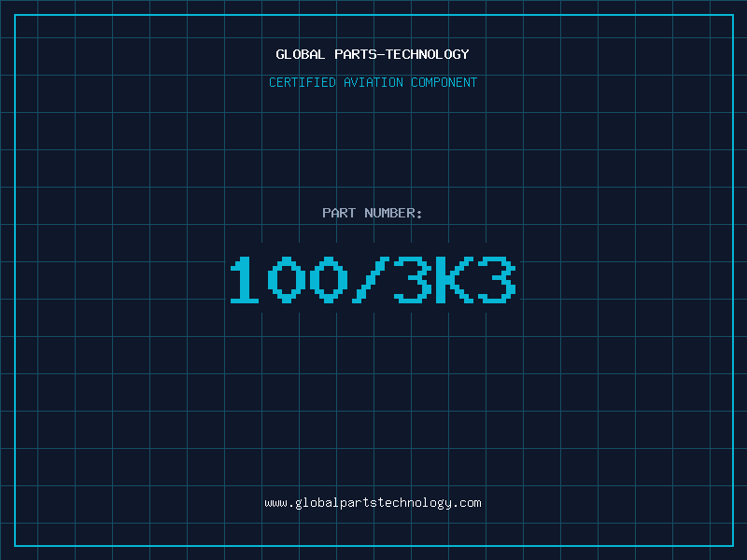Open the www.globalpartstechnology.com website link

pos(373,503)
